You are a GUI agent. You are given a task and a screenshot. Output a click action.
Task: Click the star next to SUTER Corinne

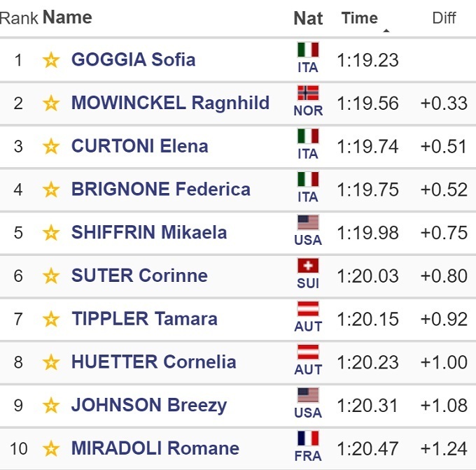coord(50,276)
